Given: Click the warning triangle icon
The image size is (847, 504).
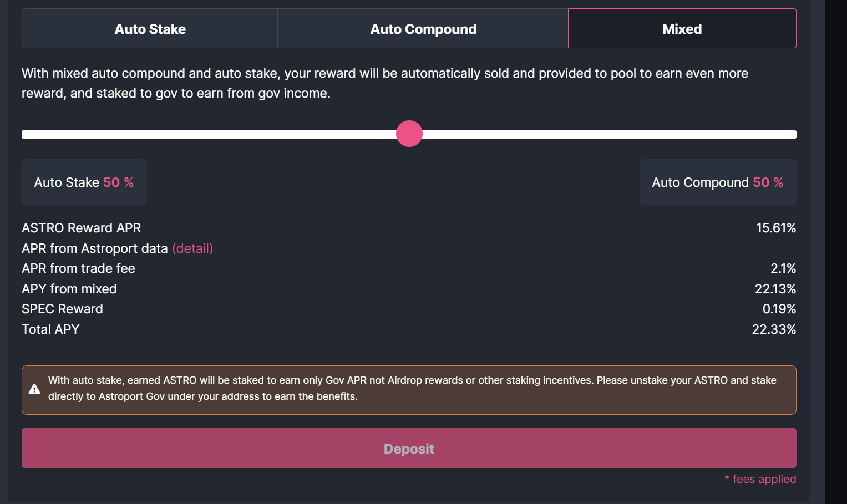Looking at the screenshot, I should point(34,389).
